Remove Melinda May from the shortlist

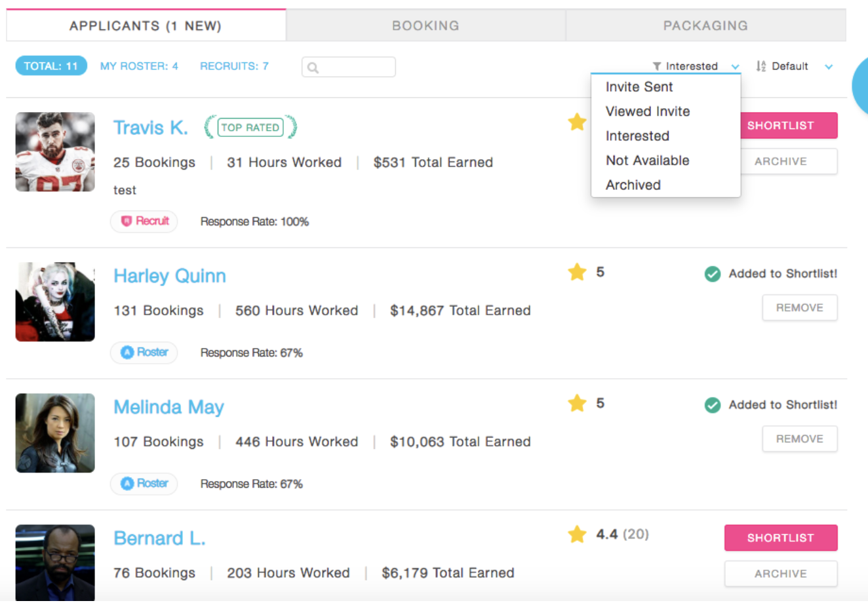[x=799, y=438]
